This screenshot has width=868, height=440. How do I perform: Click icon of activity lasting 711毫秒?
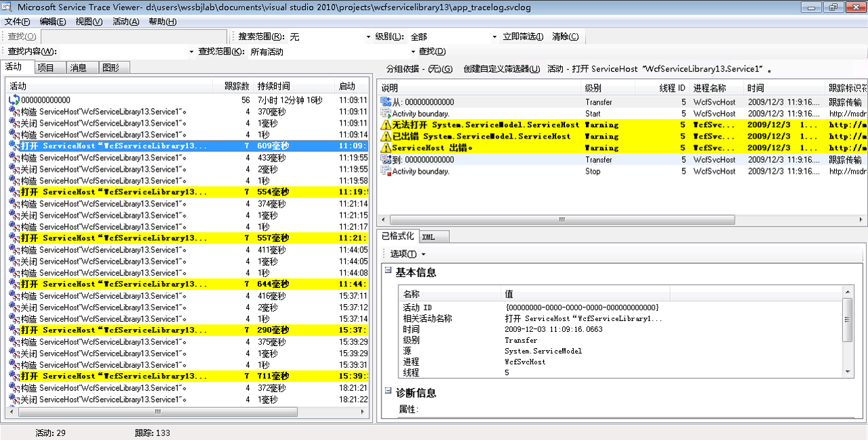(x=14, y=376)
